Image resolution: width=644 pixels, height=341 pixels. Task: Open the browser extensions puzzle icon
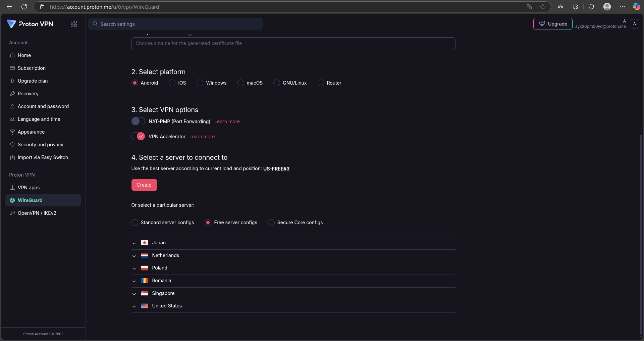click(575, 7)
